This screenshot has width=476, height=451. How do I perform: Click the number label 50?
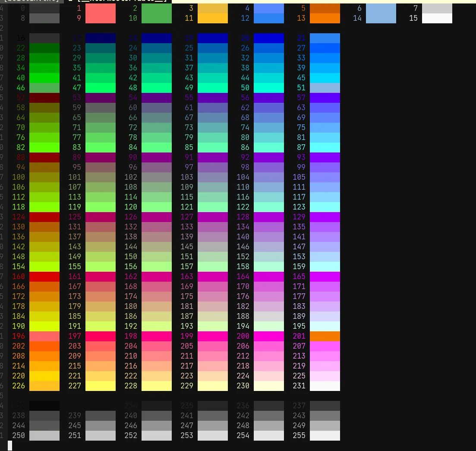tap(245, 88)
